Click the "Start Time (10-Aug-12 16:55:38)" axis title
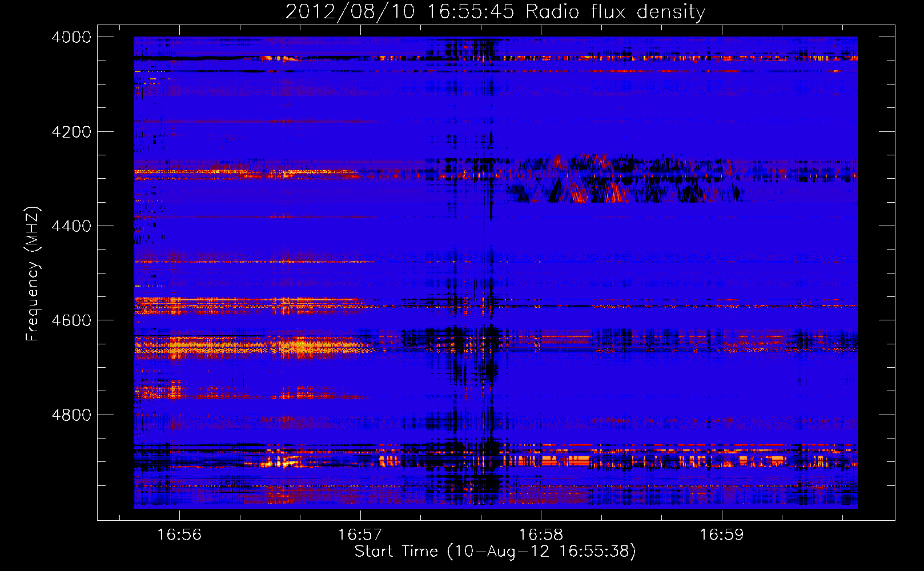Viewport: 924px width, 571px height. [x=495, y=552]
